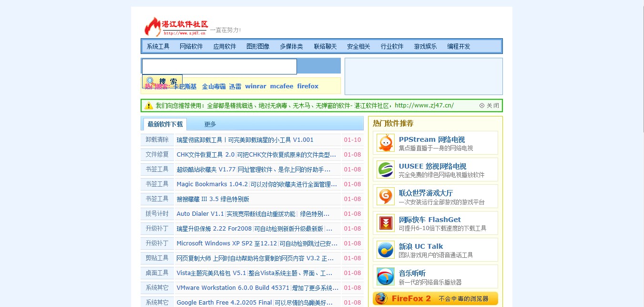
Task: Switch to the 更多 tab
Action: 210,124
